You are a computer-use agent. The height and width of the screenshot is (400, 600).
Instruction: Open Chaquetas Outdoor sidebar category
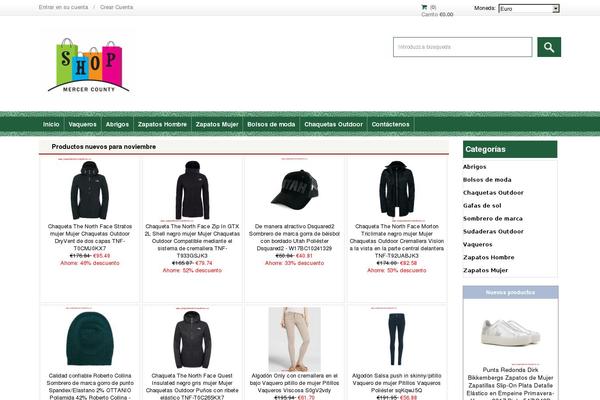493,193
